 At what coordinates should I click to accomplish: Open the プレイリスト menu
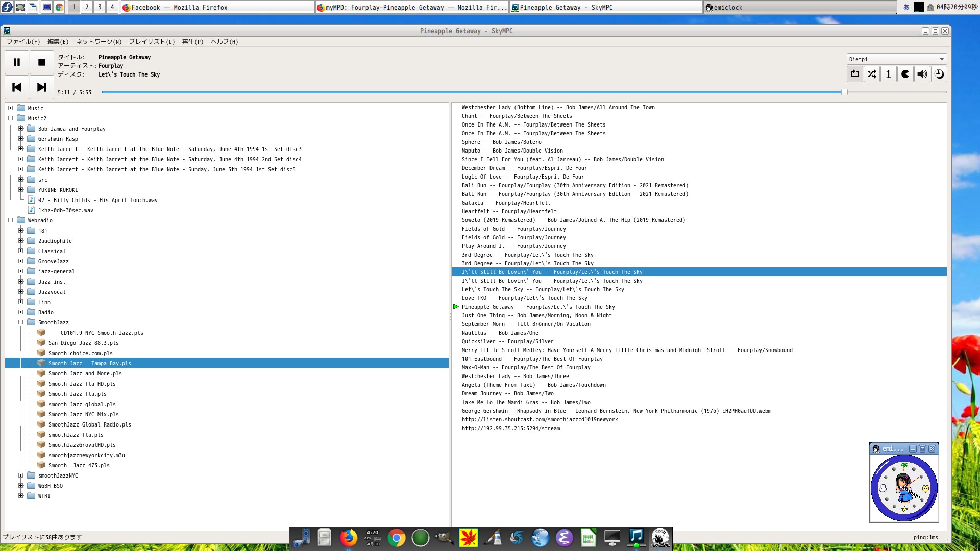(152, 42)
